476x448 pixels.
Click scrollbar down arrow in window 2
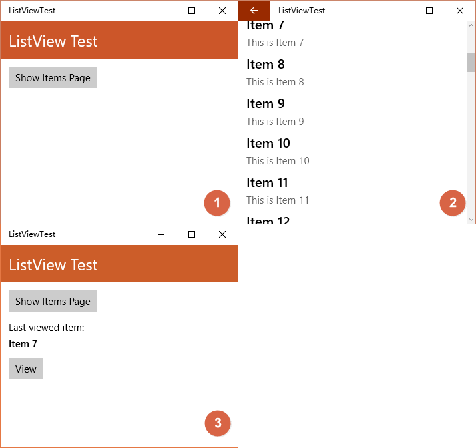[471, 220]
